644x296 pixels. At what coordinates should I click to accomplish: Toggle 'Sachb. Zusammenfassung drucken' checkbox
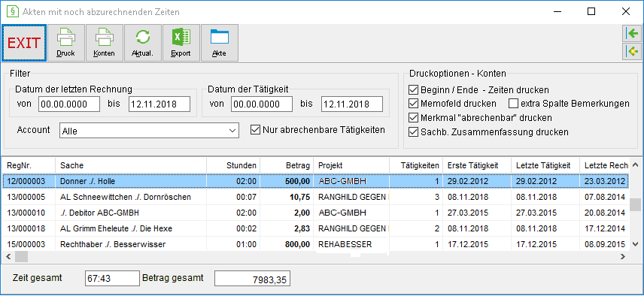[413, 132]
